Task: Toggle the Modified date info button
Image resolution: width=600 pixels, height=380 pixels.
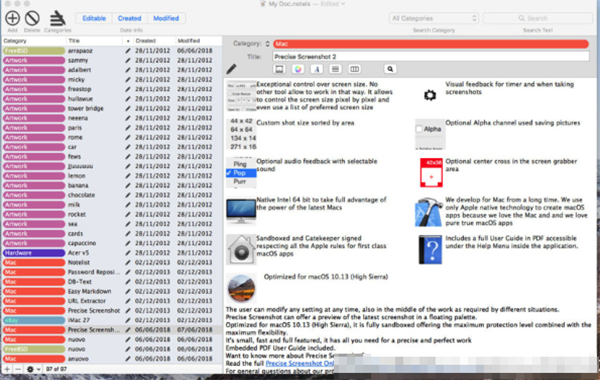Action: 166,18
